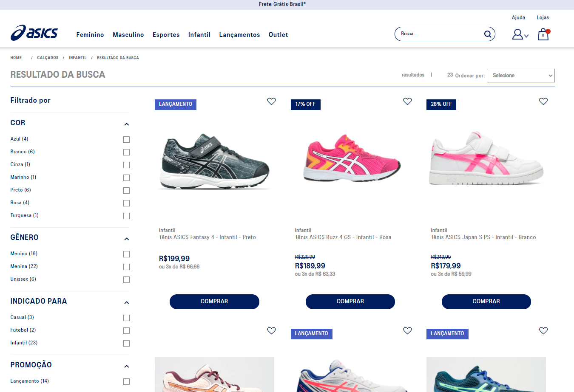The image size is (574, 392).
Task: Collapse the COR filter section
Action: click(x=126, y=124)
